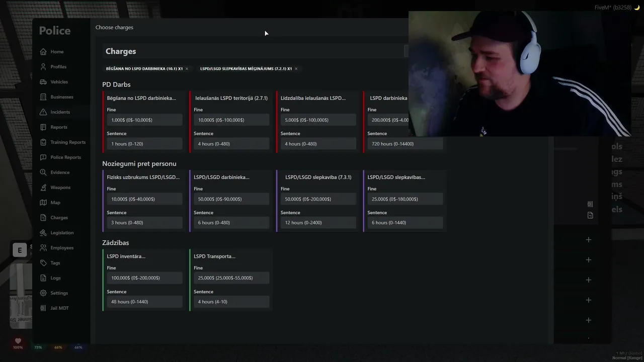Edit the 720 hours sentence field

click(x=405, y=144)
